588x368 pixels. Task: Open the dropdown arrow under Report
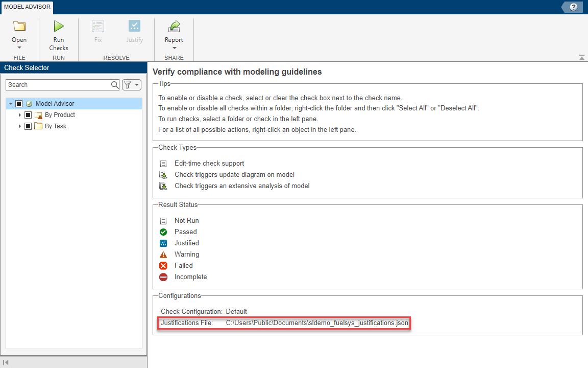click(174, 49)
